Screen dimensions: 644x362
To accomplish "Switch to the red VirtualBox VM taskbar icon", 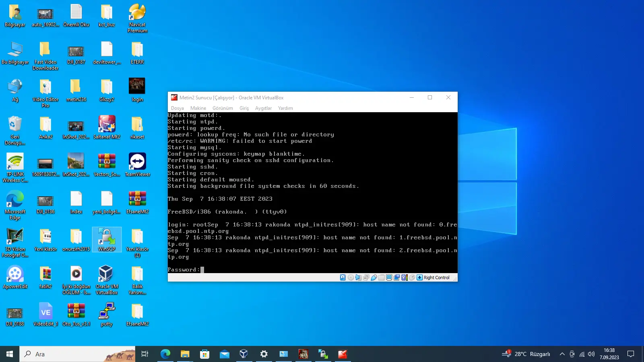I will tap(343, 354).
